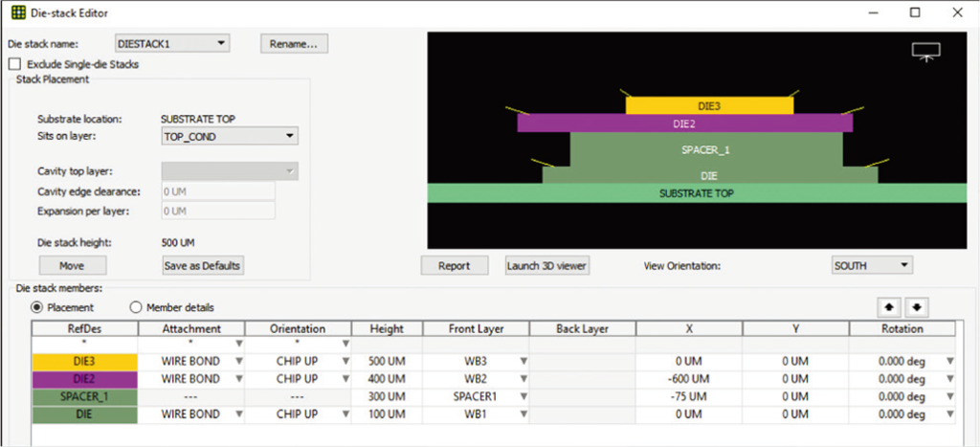
Task: Open the DIE3 Attachment dropdown
Action: (x=237, y=362)
